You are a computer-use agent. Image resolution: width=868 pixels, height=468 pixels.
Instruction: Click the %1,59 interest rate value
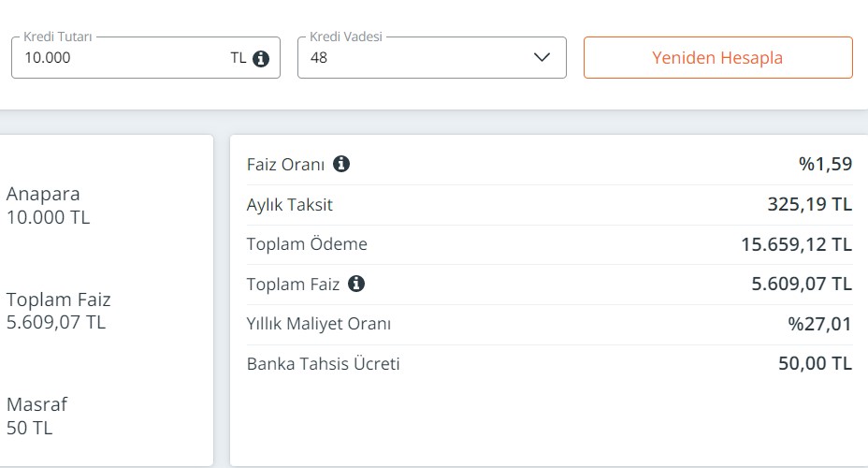tap(825, 164)
